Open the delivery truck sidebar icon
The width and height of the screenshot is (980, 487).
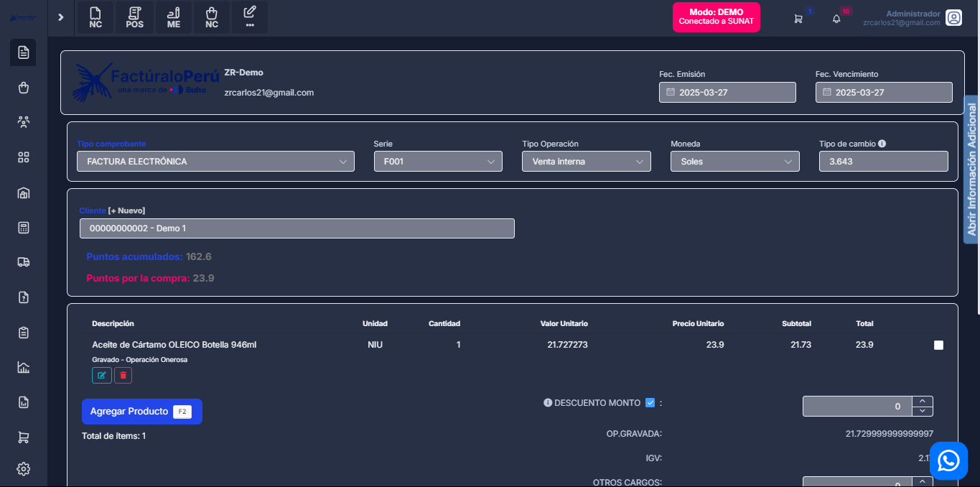tap(23, 262)
